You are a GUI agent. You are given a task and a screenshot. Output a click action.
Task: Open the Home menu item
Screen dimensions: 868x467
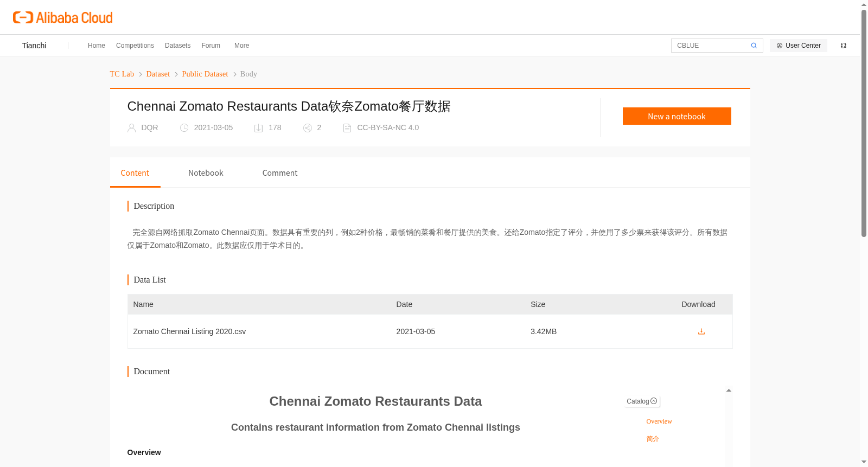pos(97,46)
